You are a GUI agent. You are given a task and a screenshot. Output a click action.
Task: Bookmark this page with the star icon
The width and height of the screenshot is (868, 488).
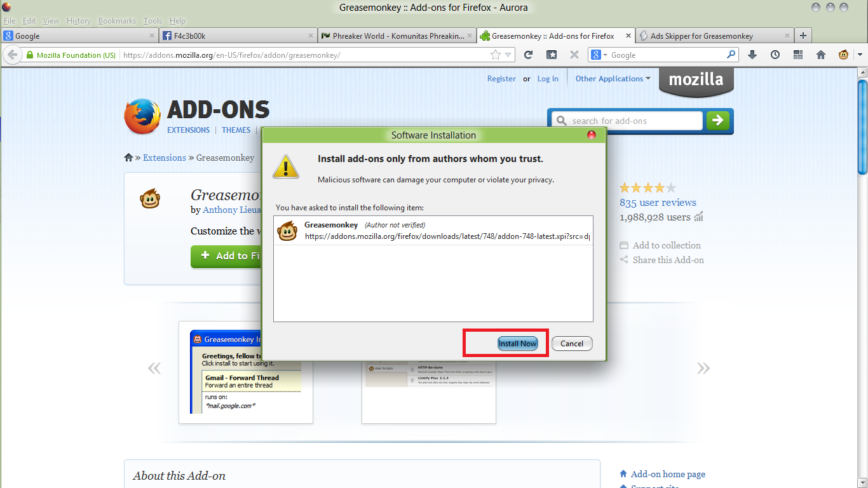tap(496, 55)
